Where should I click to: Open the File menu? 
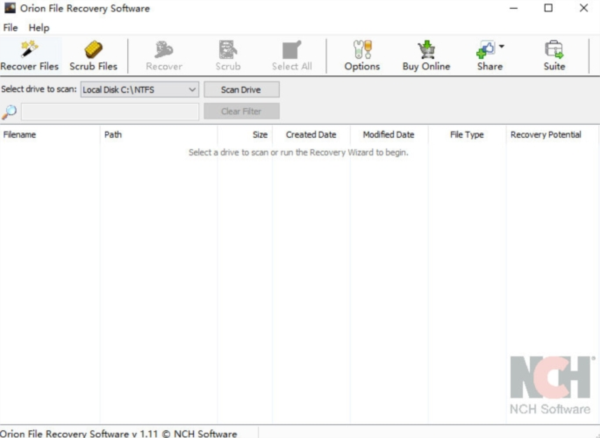[10, 28]
